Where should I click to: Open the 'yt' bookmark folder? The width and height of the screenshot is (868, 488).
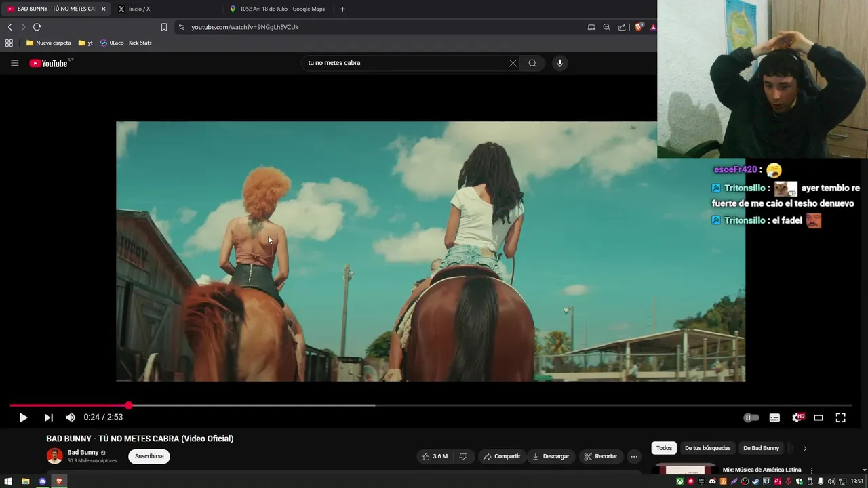pos(85,43)
